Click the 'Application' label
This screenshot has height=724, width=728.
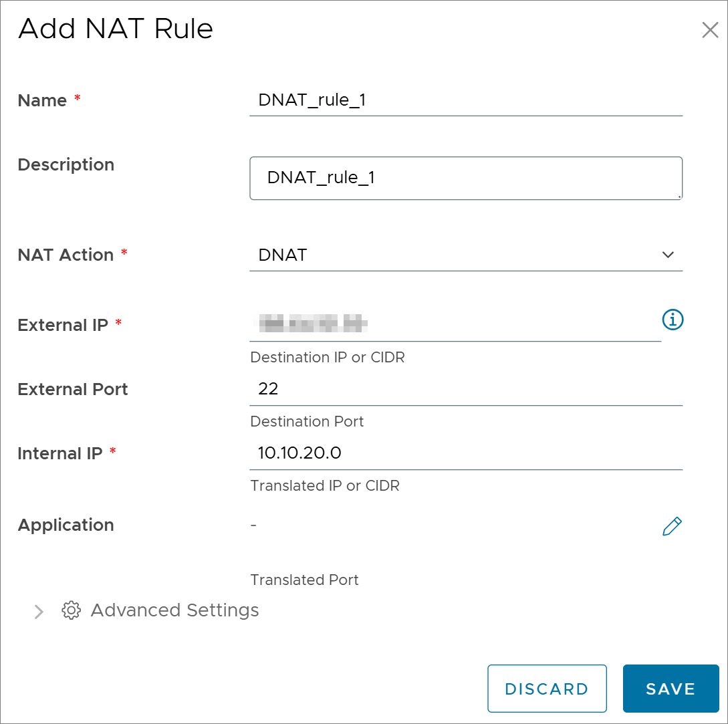click(x=66, y=525)
